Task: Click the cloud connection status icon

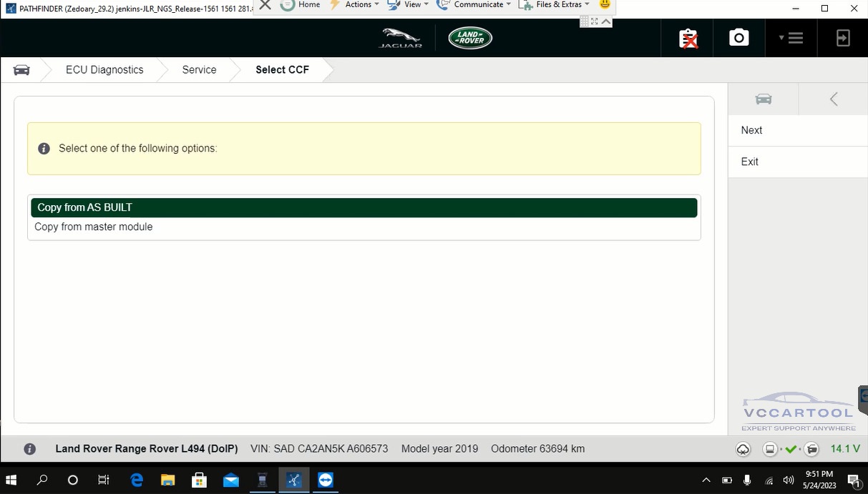Action: pyautogui.click(x=743, y=449)
